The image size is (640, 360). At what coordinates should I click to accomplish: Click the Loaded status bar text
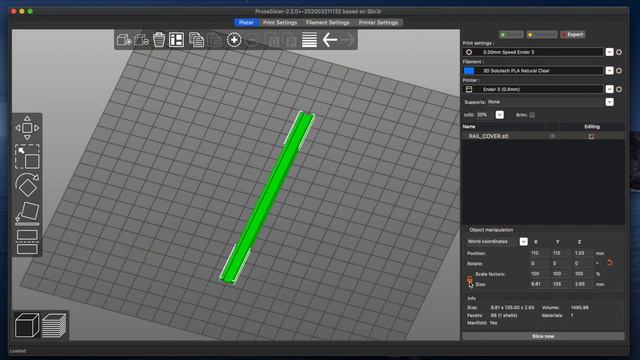18,351
